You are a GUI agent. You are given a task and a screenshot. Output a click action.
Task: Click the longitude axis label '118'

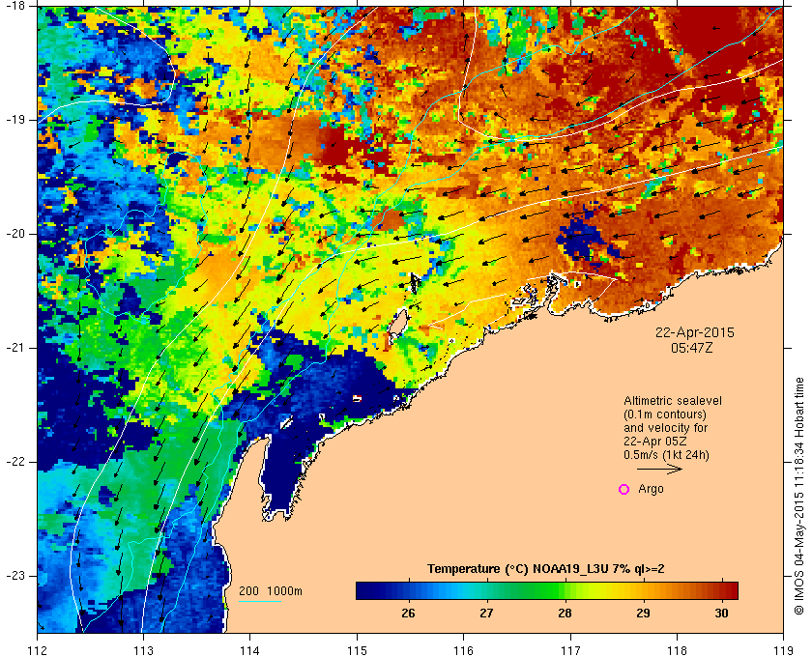(x=677, y=650)
